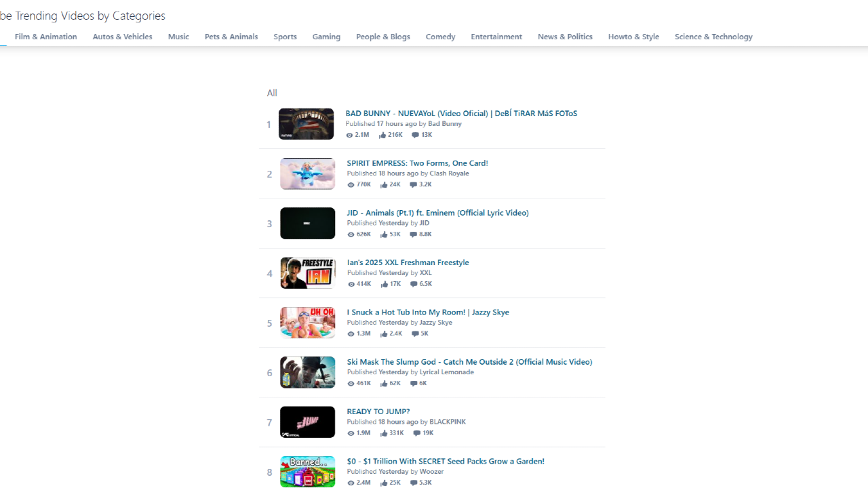The height and width of the screenshot is (488, 868).
Task: Click the comment icon beside 6.5K
Action: click(x=414, y=284)
